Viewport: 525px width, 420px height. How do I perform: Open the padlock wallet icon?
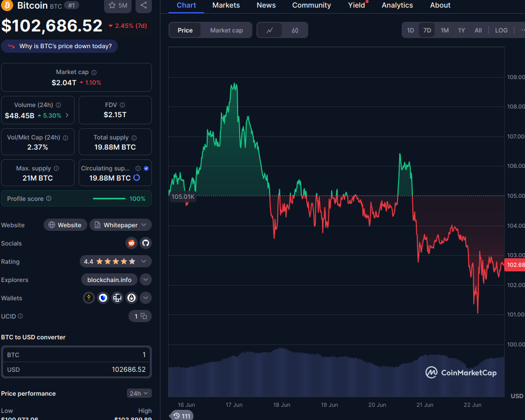[x=132, y=298]
